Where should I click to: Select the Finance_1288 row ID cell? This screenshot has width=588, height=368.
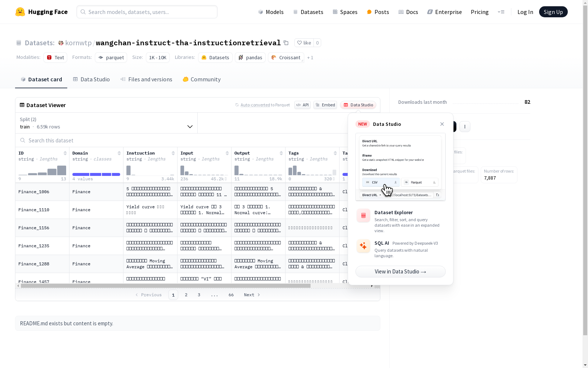click(42, 264)
